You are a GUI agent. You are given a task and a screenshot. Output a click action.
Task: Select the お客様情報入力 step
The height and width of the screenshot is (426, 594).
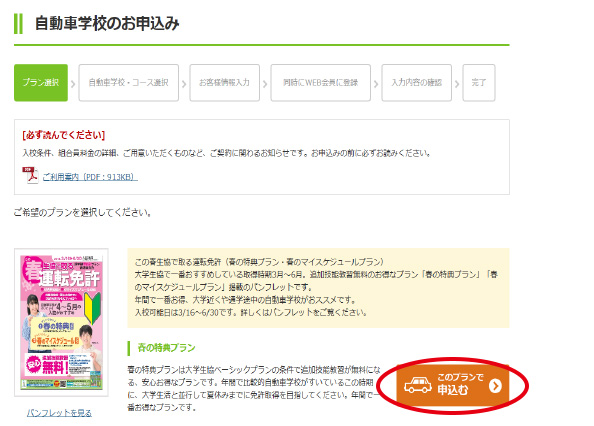pyautogui.click(x=225, y=83)
